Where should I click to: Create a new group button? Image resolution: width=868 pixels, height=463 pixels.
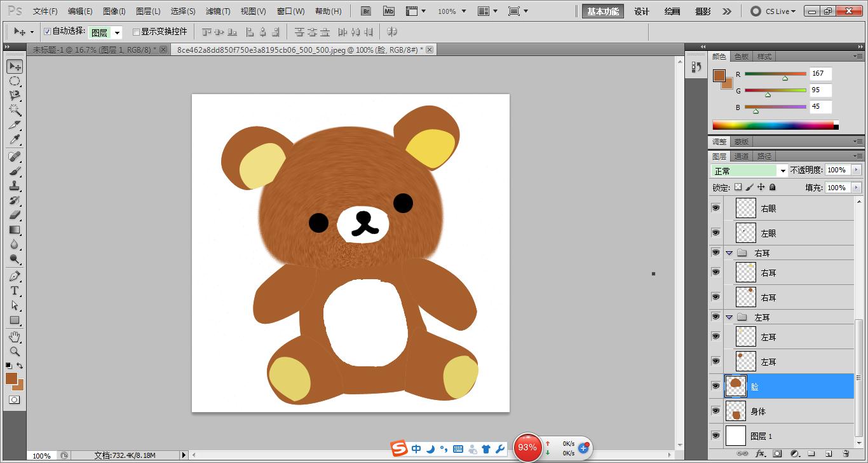[811, 453]
